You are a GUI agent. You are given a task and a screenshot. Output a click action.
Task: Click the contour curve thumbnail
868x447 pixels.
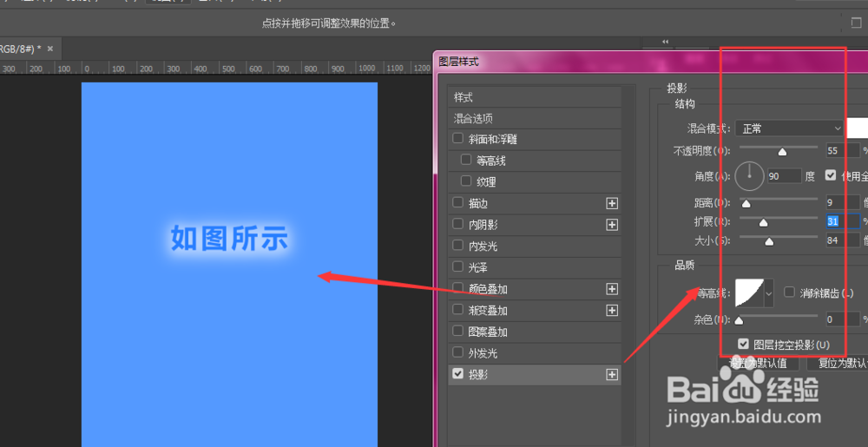(750, 293)
